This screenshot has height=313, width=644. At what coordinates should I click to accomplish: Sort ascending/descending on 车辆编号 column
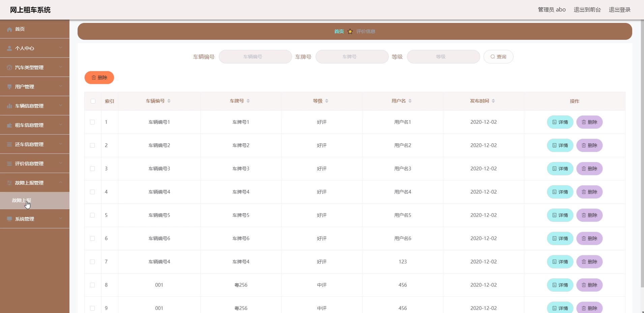(169, 101)
